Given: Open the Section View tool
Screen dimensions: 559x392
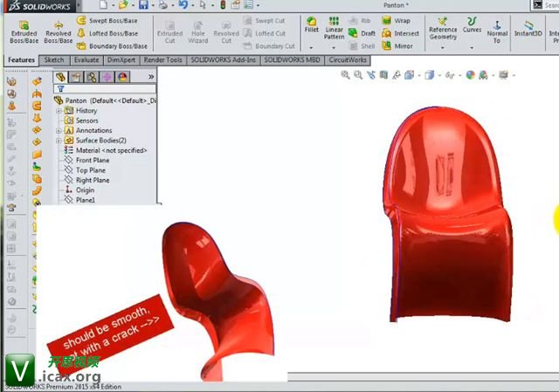Looking at the screenshot, I should 383,75.
